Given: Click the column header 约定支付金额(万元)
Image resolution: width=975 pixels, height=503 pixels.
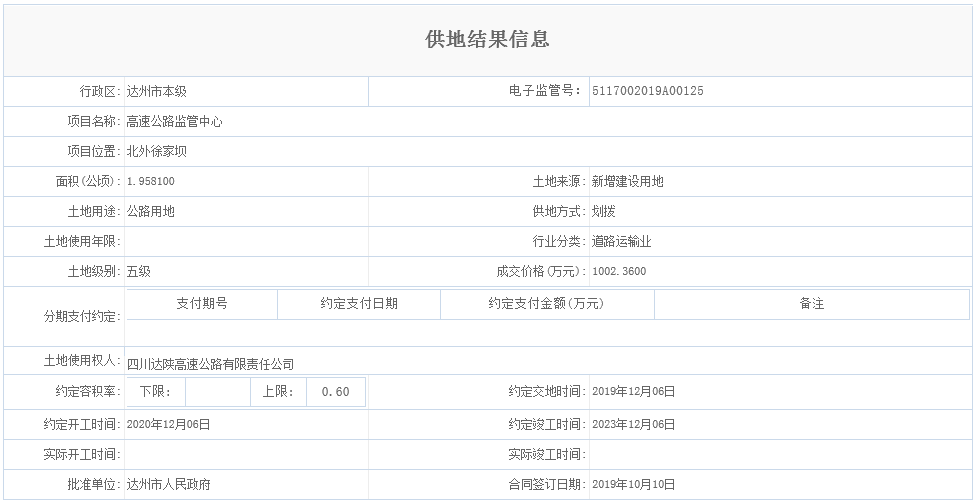Looking at the screenshot, I should coord(547,303).
